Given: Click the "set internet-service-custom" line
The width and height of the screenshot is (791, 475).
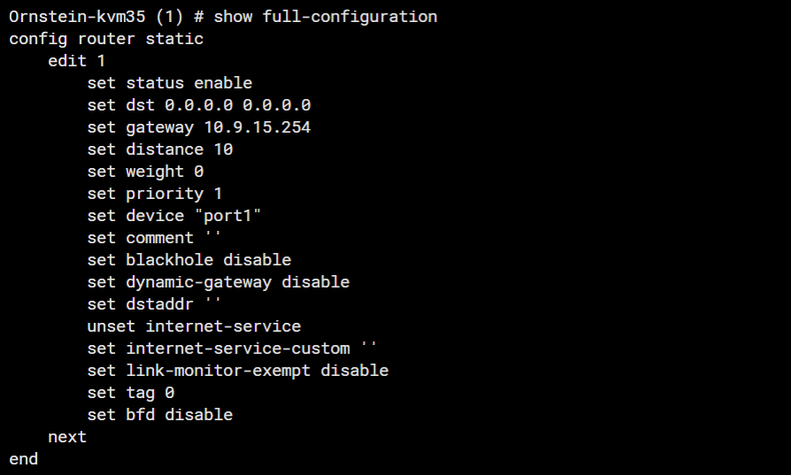Looking at the screenshot, I should [x=233, y=348].
